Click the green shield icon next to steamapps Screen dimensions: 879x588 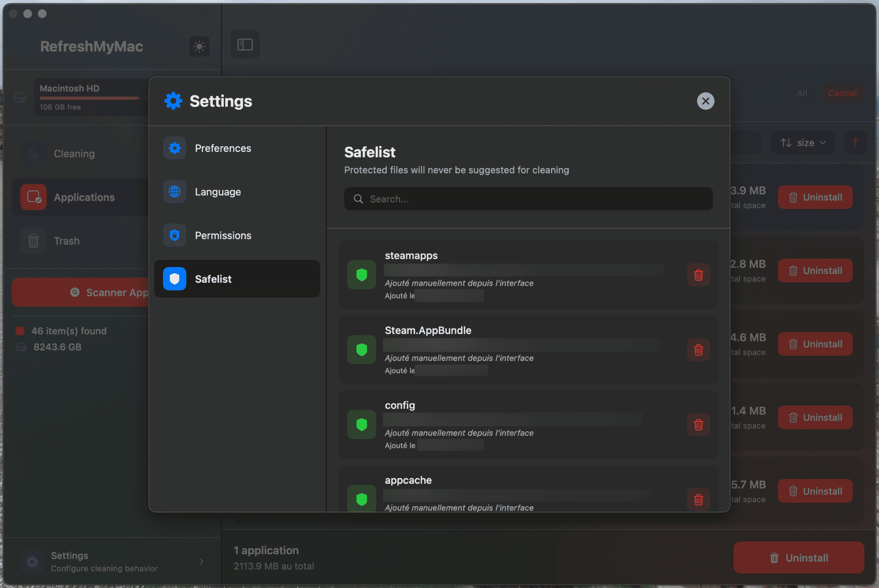coord(361,274)
